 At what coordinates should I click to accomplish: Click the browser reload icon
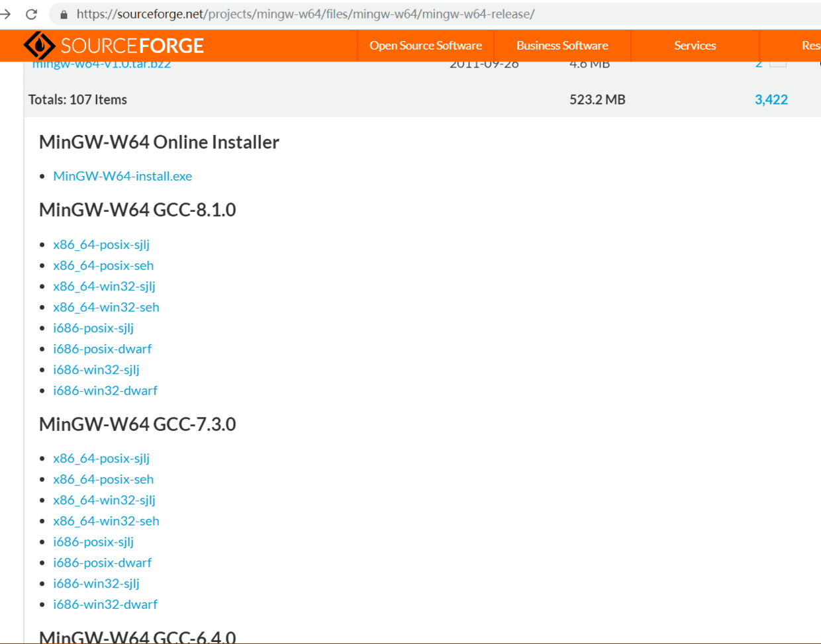pyautogui.click(x=31, y=14)
